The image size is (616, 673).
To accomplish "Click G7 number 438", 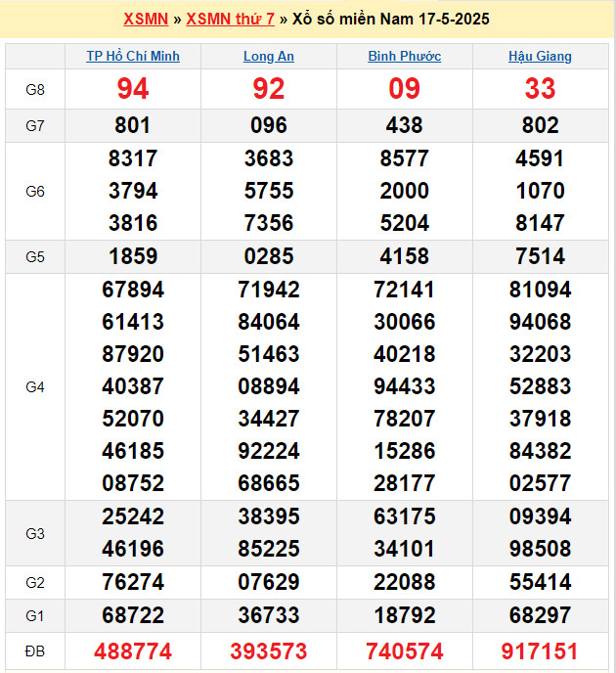I will (x=405, y=125).
